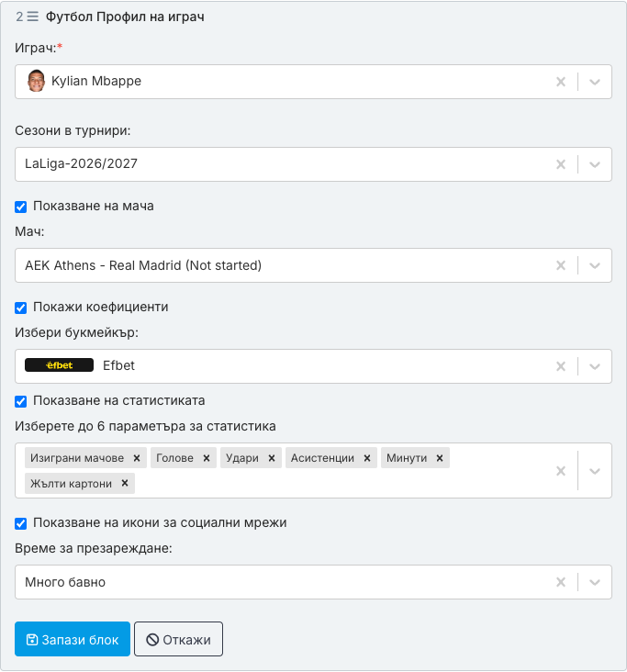Click the Футбол Профил на играч title
The width and height of the screenshot is (627, 672).
pos(125,17)
